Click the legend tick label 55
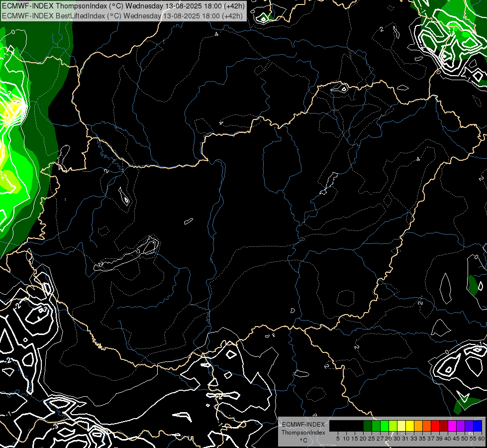 pos(474,439)
